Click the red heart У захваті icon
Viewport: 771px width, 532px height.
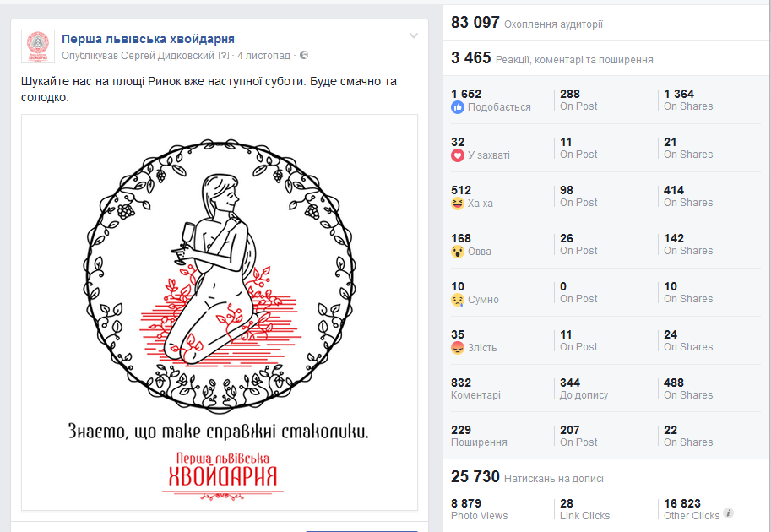tap(458, 155)
